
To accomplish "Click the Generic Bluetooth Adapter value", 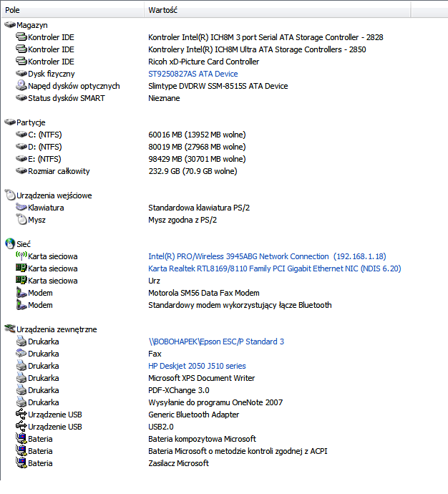I will point(194,415).
